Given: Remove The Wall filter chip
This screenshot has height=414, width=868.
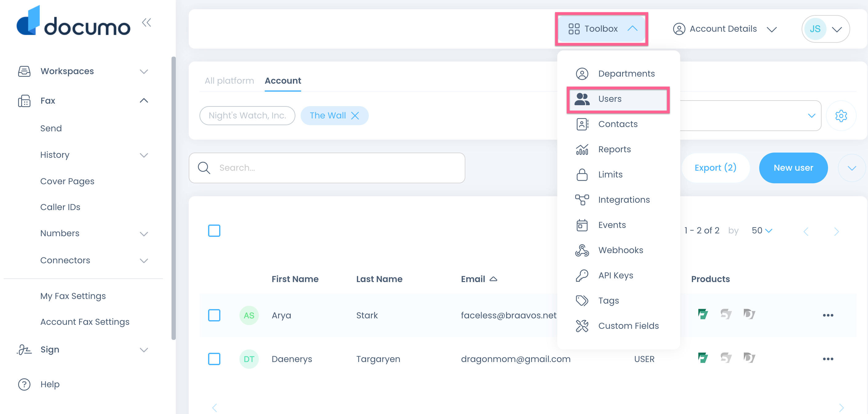Looking at the screenshot, I should click(x=355, y=116).
